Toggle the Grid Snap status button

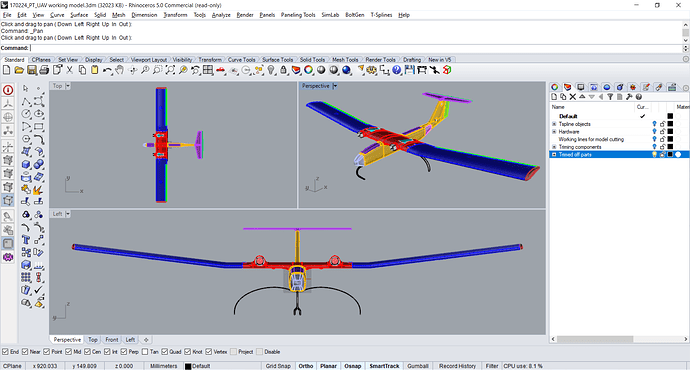coord(278,366)
